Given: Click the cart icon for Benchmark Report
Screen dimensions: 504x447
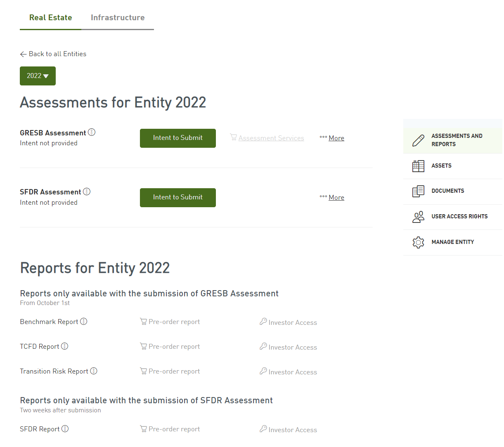Looking at the screenshot, I should pyautogui.click(x=143, y=322).
